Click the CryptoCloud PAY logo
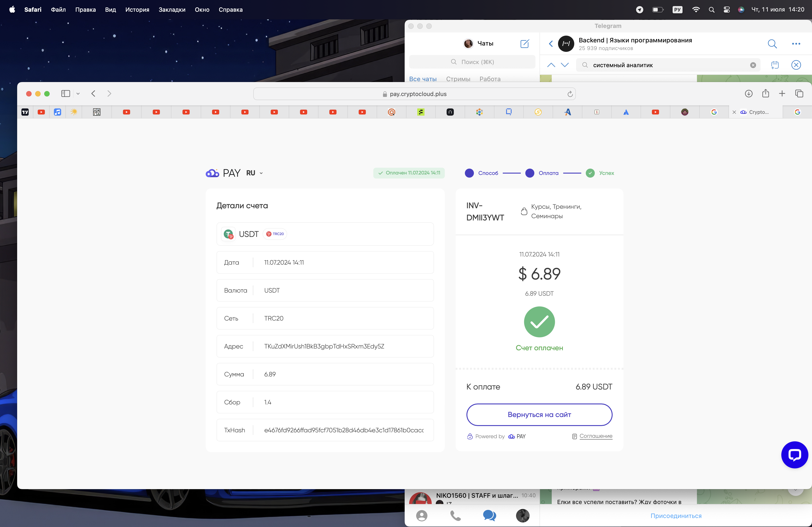 click(223, 173)
